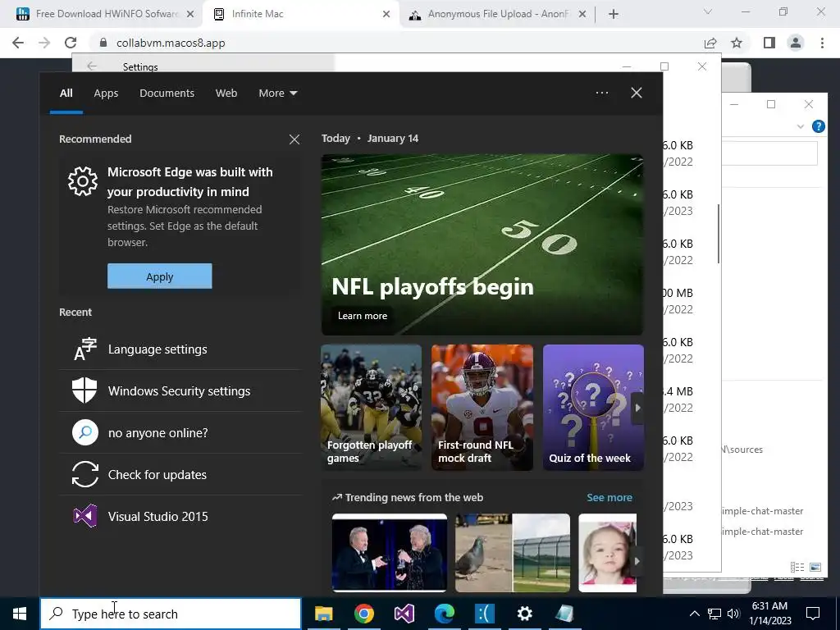Open Check for updates recent item
840x630 pixels.
180,475
